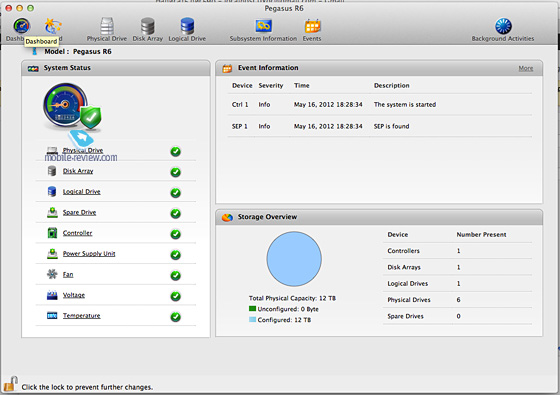The image size is (560, 395).
Task: Open the Fan status link
Action: 68,274
